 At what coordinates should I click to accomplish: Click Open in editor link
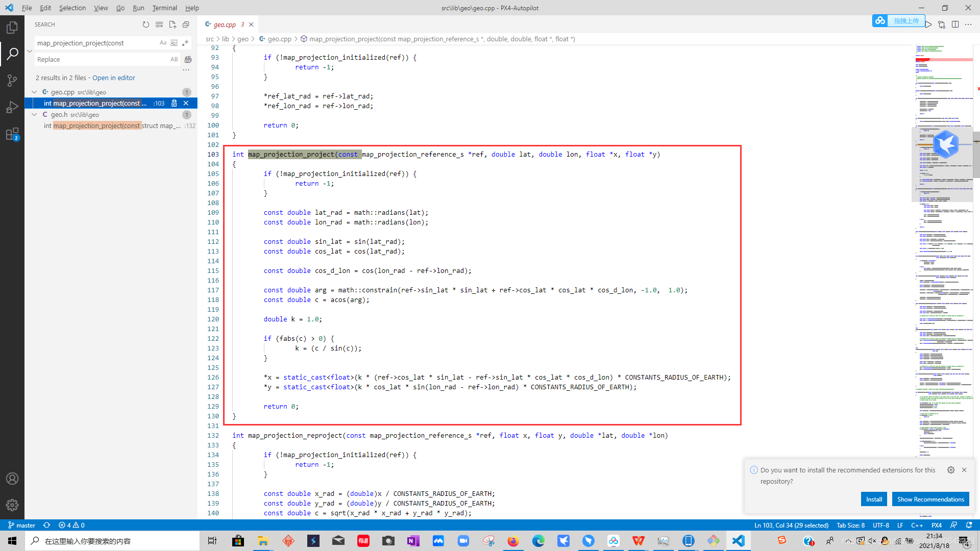coord(113,78)
